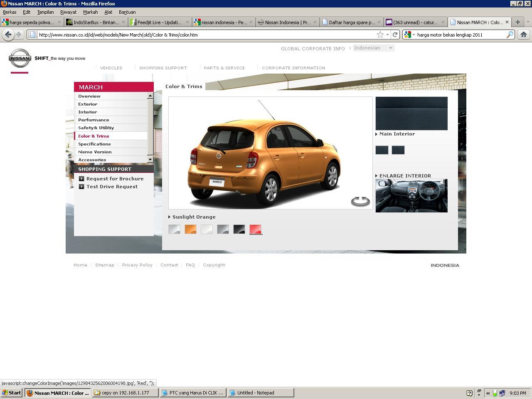This screenshot has height=399, width=532.
Task: Open Edit menu
Action: pyautogui.click(x=27, y=12)
